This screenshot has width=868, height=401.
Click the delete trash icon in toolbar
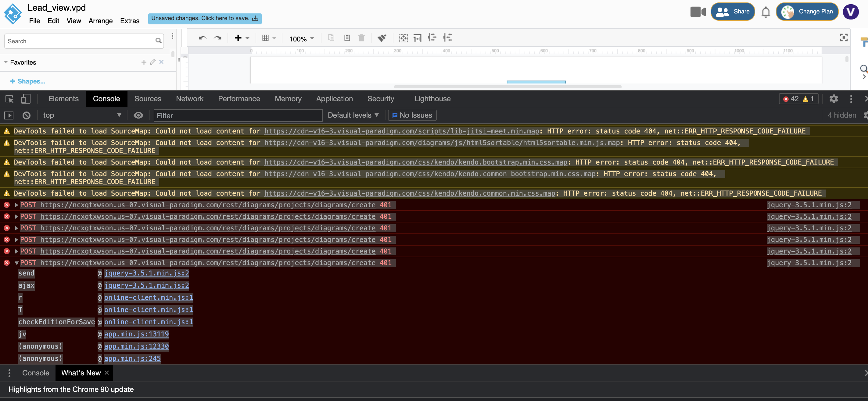[361, 38]
